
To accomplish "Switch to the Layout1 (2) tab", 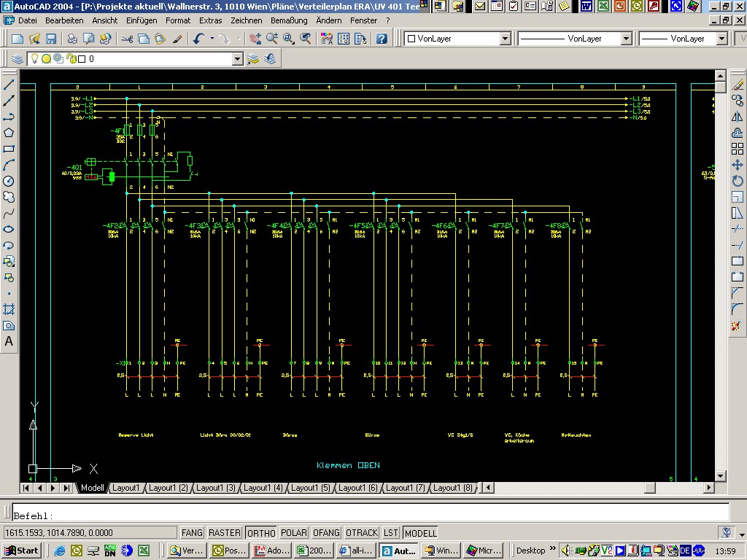I will [169, 488].
